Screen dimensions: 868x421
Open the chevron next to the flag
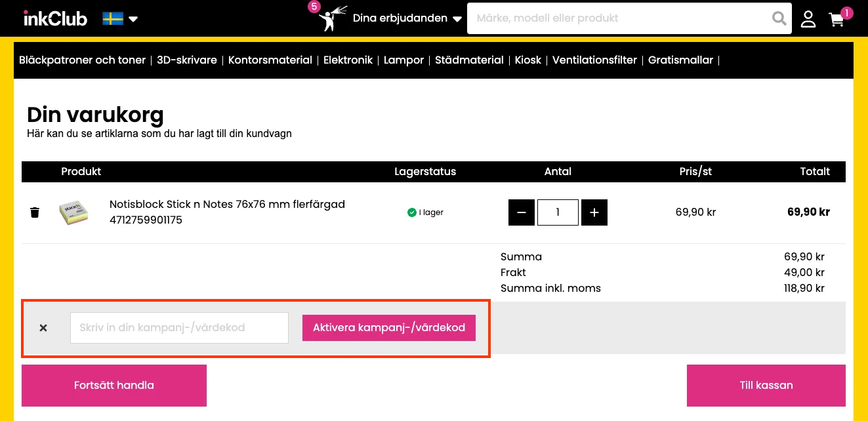pos(133,19)
